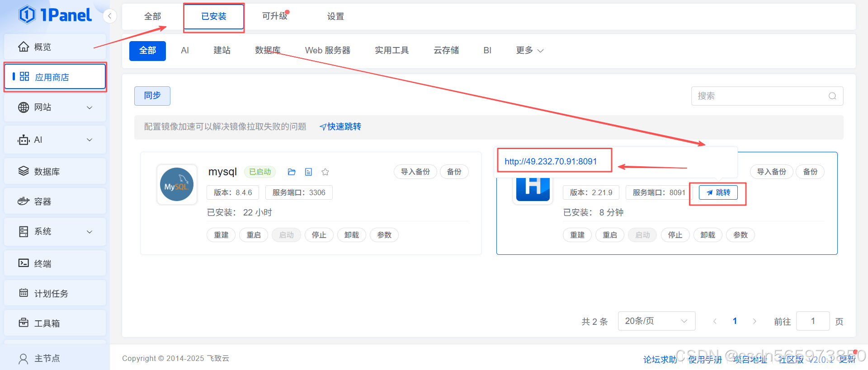
Task: Collapse the sidebar with the arrow button
Action: click(x=109, y=16)
